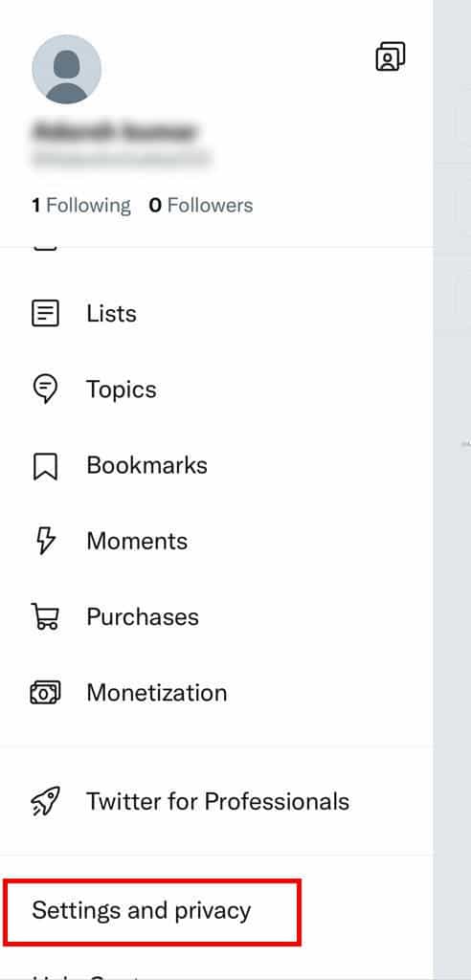This screenshot has height=980, width=471.
Task: Click the Moments lightning bolt icon
Action: [x=45, y=541]
